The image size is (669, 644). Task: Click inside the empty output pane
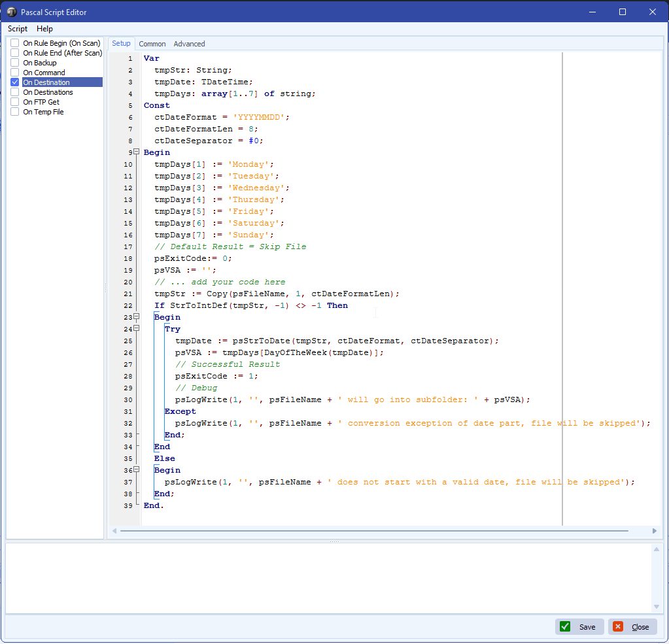pos(327,578)
